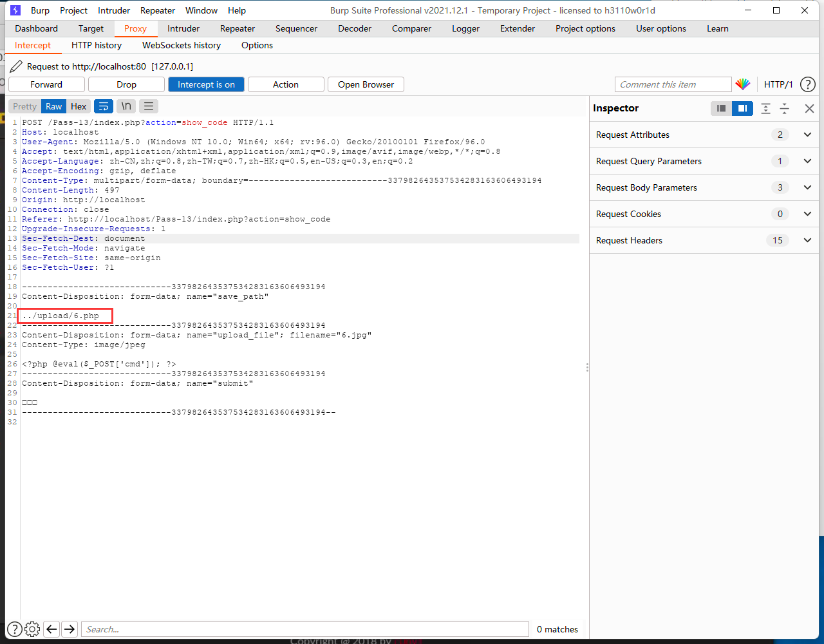
Task: Select the proxy Options sub-tab
Action: [x=257, y=45]
